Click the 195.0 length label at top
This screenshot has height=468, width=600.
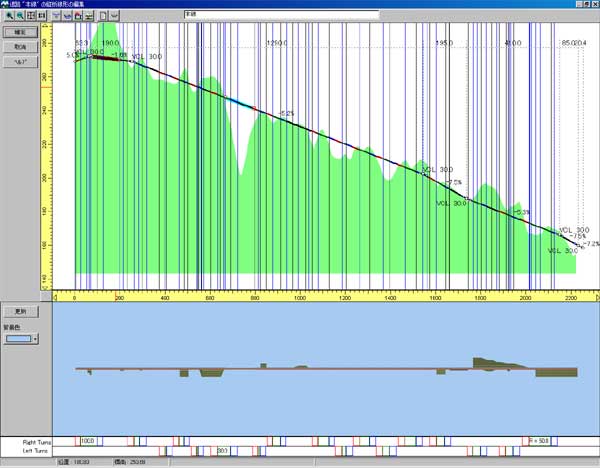[x=444, y=43]
